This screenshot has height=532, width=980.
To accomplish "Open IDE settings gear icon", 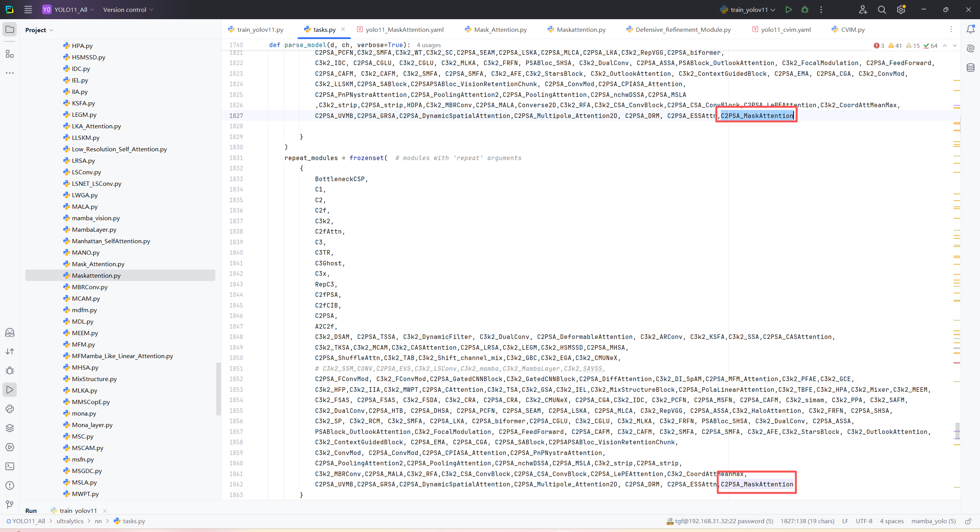I will click(x=901, y=10).
